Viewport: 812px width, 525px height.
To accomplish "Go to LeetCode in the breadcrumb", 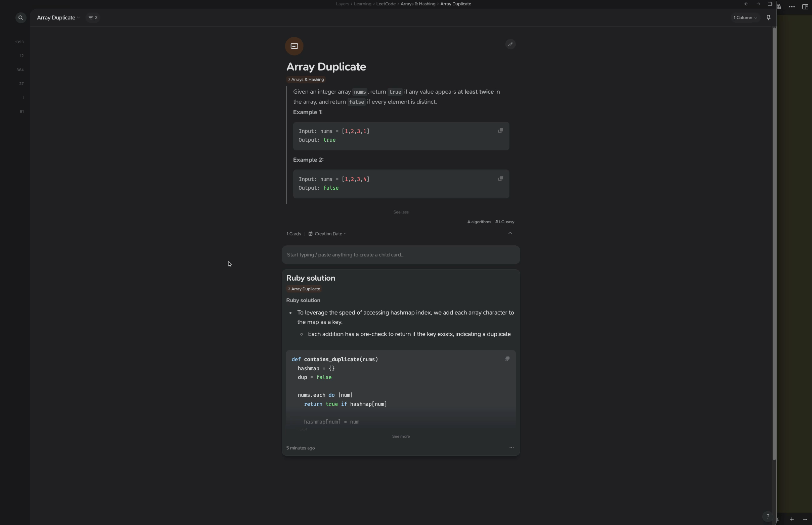I will (386, 4).
